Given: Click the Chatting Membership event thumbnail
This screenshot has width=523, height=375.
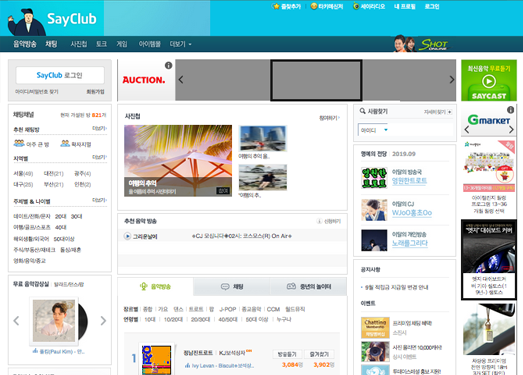Looking at the screenshot, I should click(x=375, y=328).
